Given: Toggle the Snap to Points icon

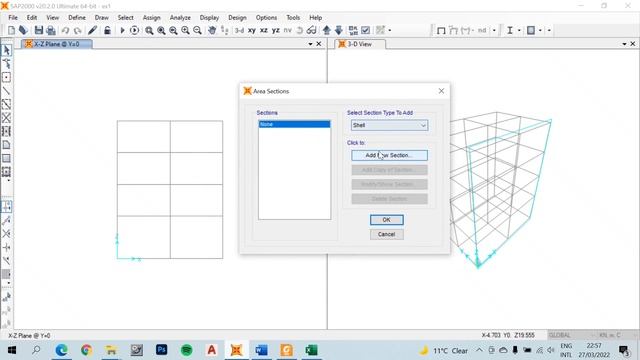Looking at the screenshot, I should (7, 207).
